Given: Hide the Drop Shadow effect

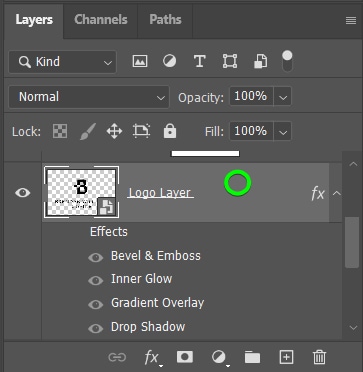Looking at the screenshot, I should [x=96, y=328].
